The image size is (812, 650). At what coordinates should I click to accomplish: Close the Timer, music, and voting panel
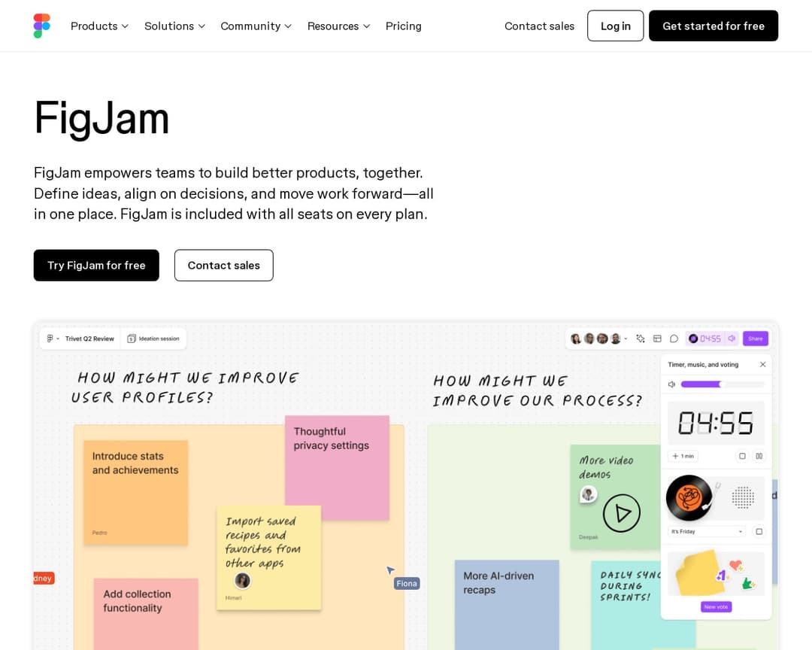click(763, 364)
